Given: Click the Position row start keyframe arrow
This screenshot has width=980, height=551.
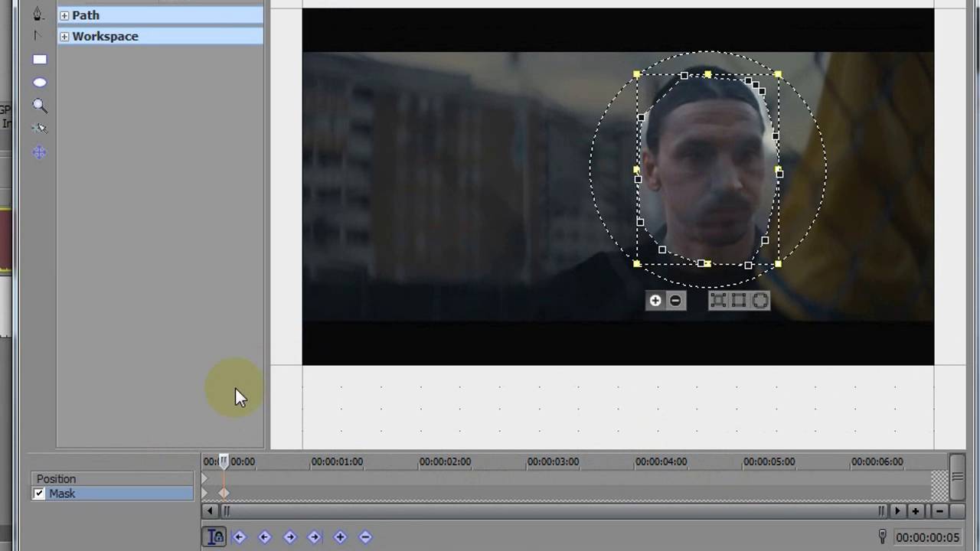Looking at the screenshot, I should click(204, 478).
